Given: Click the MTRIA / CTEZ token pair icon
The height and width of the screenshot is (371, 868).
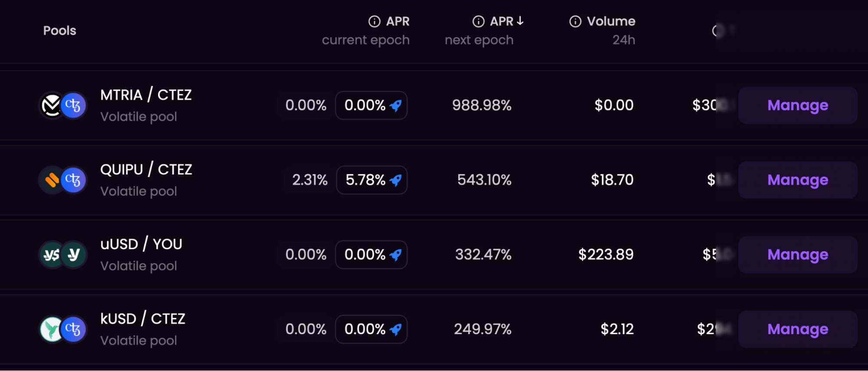Looking at the screenshot, I should point(63,105).
